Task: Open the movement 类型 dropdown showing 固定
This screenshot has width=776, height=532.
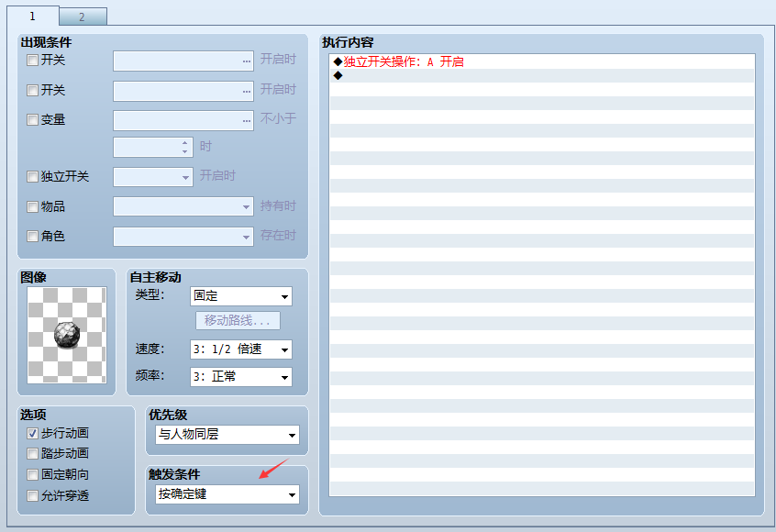Action: point(241,296)
